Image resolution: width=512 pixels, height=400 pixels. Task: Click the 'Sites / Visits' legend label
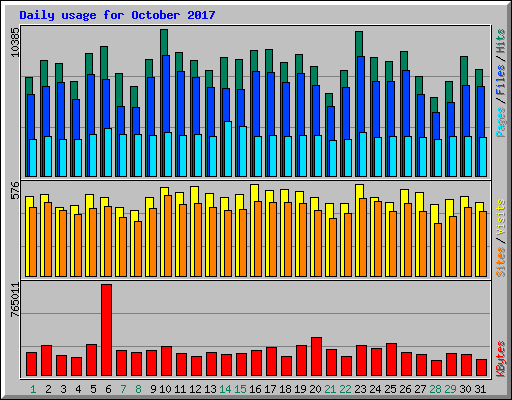pos(501,238)
